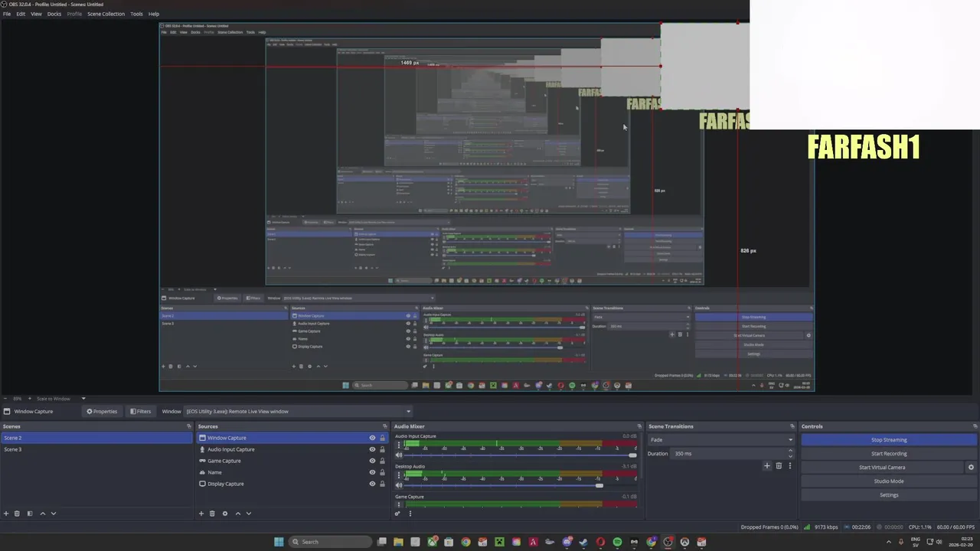980x551 pixels.
Task: Open scene filters icon in Scenes panel
Action: tap(30, 514)
